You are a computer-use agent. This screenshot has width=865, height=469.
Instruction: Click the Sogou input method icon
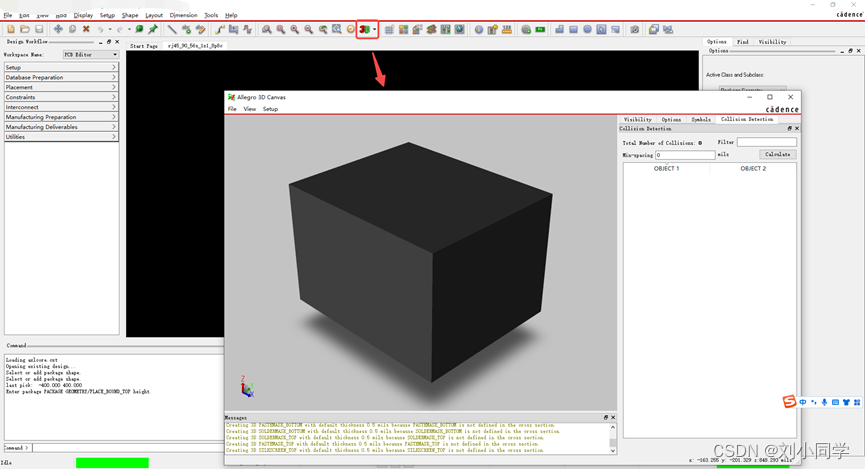[789, 402]
